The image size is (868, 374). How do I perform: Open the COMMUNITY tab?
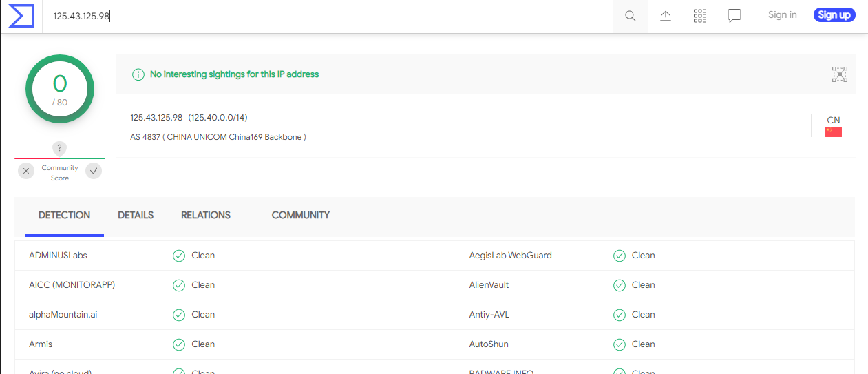click(301, 215)
